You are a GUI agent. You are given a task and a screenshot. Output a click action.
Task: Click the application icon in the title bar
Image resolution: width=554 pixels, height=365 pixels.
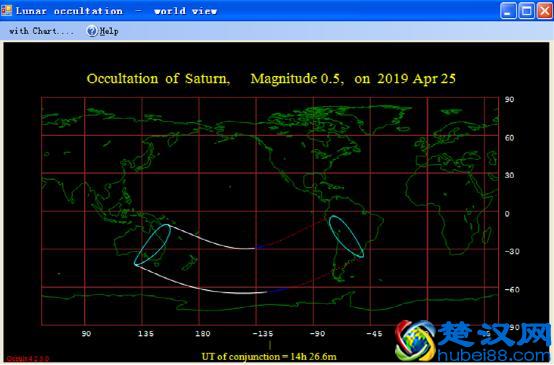pos(6,10)
